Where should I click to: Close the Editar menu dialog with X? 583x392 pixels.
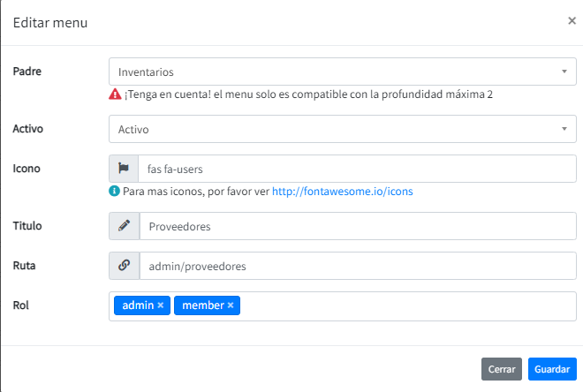572,21
